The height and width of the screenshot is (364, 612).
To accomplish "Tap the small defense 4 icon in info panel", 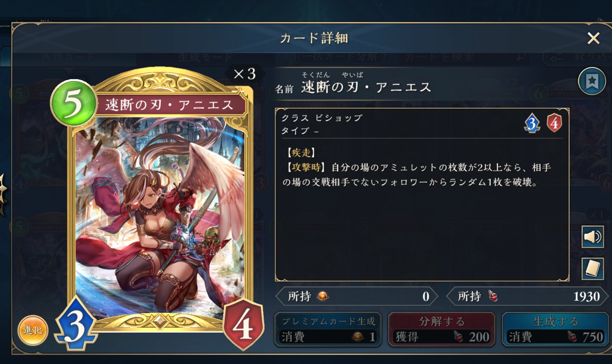I will click(555, 123).
